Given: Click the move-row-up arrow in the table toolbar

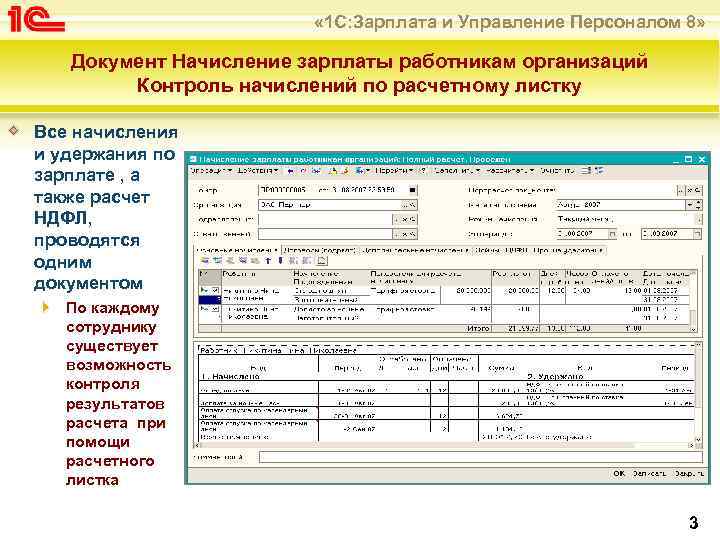Looking at the screenshot, I should pyautogui.click(x=268, y=261).
